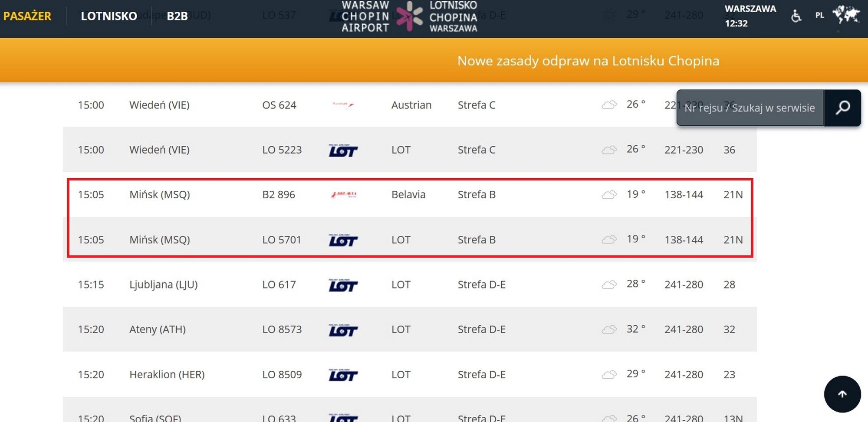Focus the Nr rejsu search field
This screenshot has width=868, height=422.
click(750, 108)
